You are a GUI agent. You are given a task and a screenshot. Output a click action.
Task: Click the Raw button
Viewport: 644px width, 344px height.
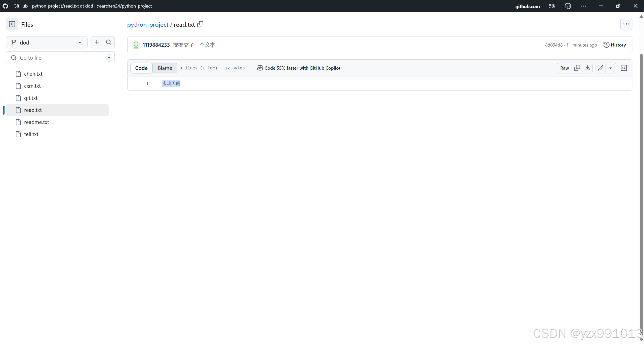[x=565, y=68]
